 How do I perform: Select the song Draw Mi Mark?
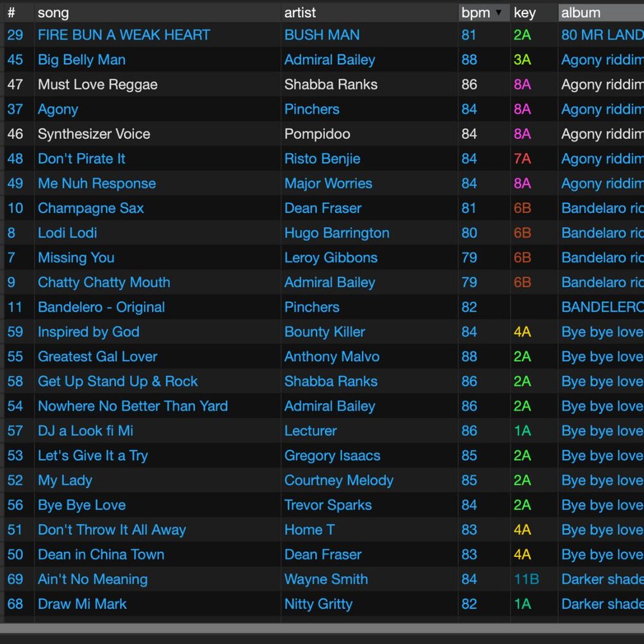82,604
